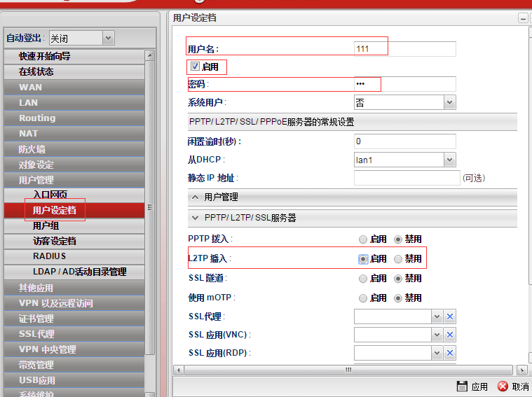Select 禁用 for 使用 mOTP
The image size is (532, 397).
tap(398, 298)
